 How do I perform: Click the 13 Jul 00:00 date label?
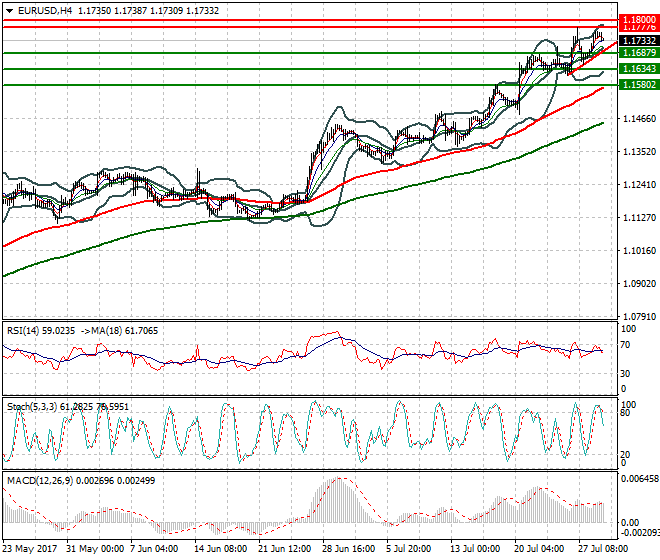click(474, 549)
